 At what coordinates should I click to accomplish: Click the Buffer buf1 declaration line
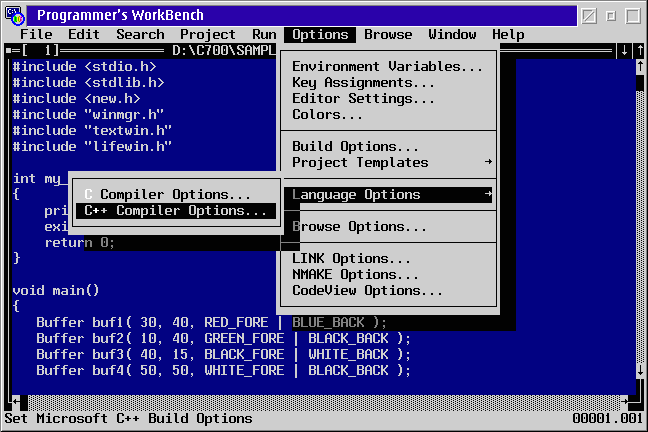tap(211, 322)
